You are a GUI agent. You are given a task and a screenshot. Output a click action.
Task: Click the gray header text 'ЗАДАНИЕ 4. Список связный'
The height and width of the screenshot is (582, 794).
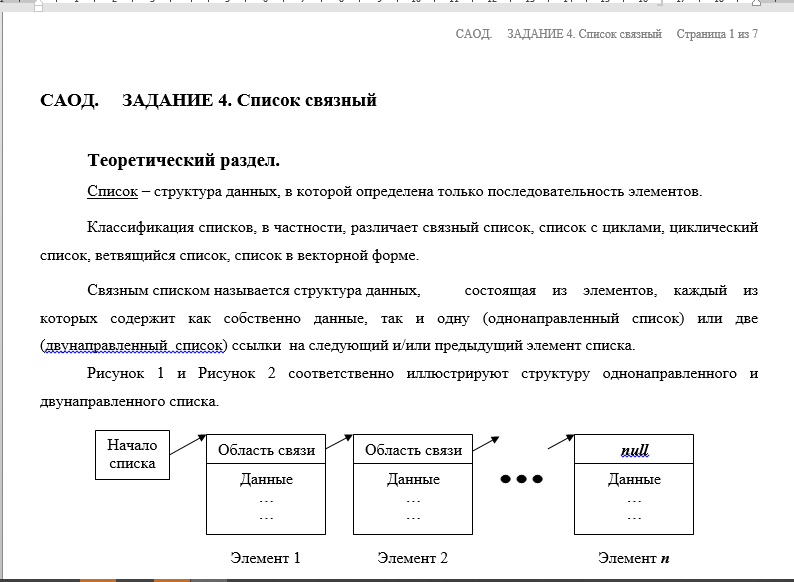coord(584,34)
